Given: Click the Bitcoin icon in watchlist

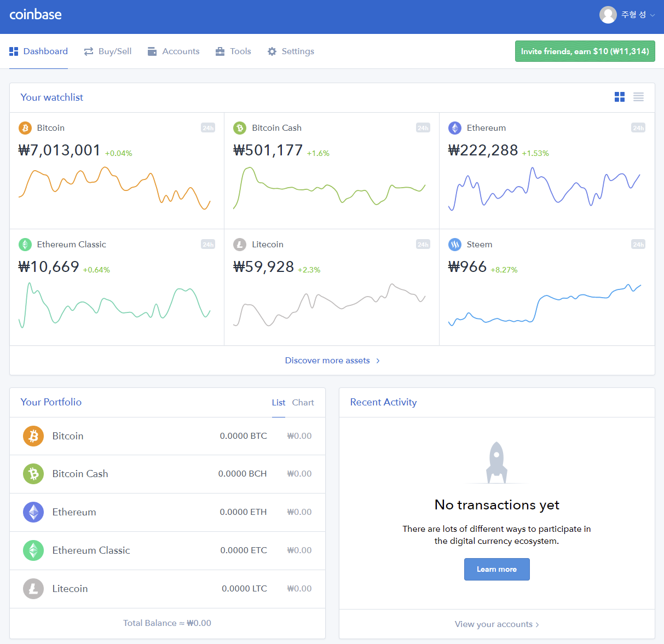Looking at the screenshot, I should tap(25, 128).
